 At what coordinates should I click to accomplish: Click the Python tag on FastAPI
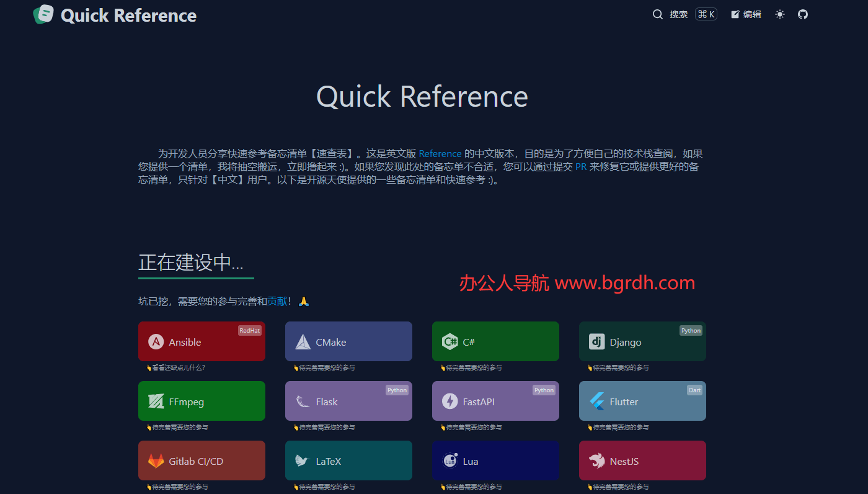tap(544, 390)
